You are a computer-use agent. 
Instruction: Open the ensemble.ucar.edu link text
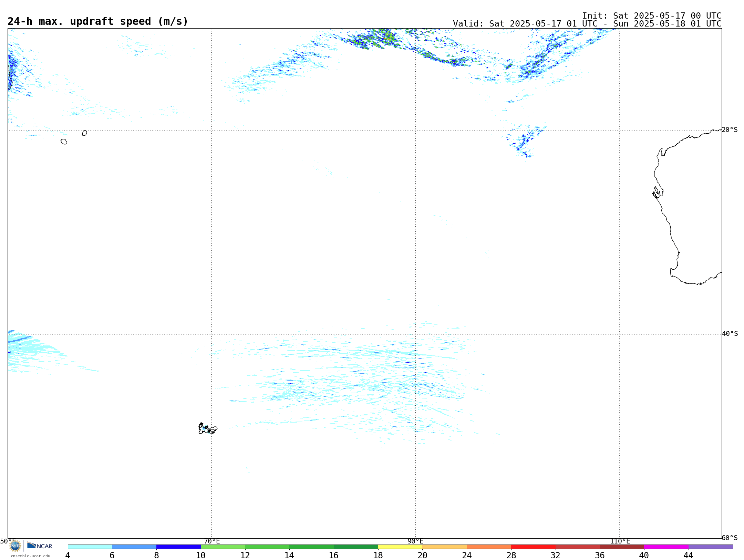point(30,556)
